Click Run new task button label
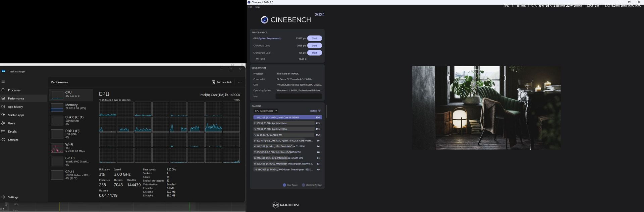Viewport: 644px width, 212px height. pyautogui.click(x=224, y=82)
